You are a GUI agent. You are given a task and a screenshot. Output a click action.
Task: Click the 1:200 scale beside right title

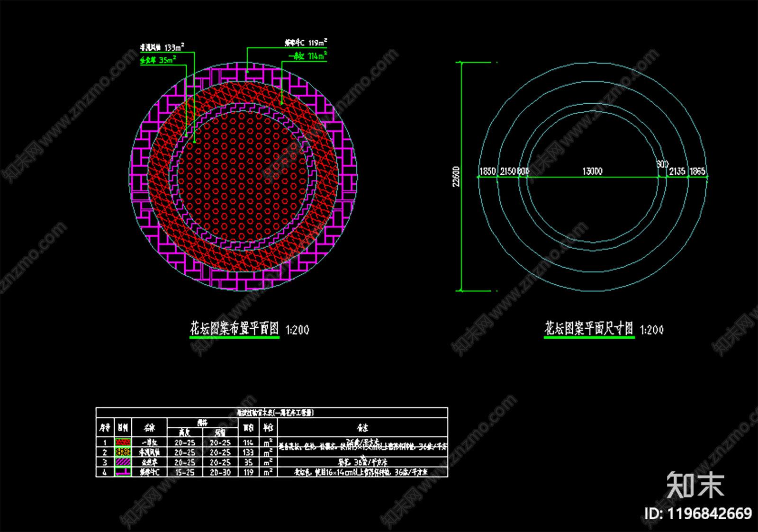651,330
